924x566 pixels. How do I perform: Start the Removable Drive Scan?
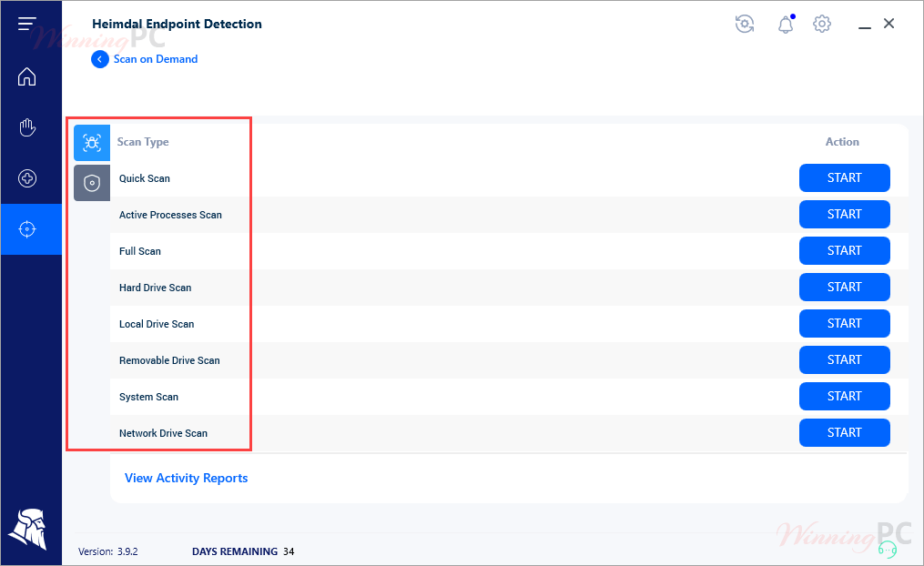point(845,359)
